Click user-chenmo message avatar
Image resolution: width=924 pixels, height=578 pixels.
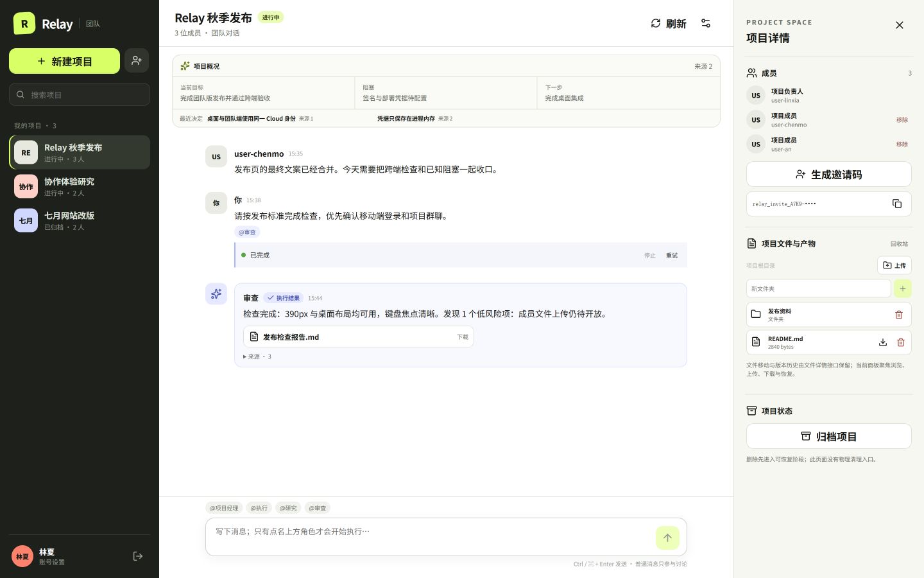(x=216, y=156)
